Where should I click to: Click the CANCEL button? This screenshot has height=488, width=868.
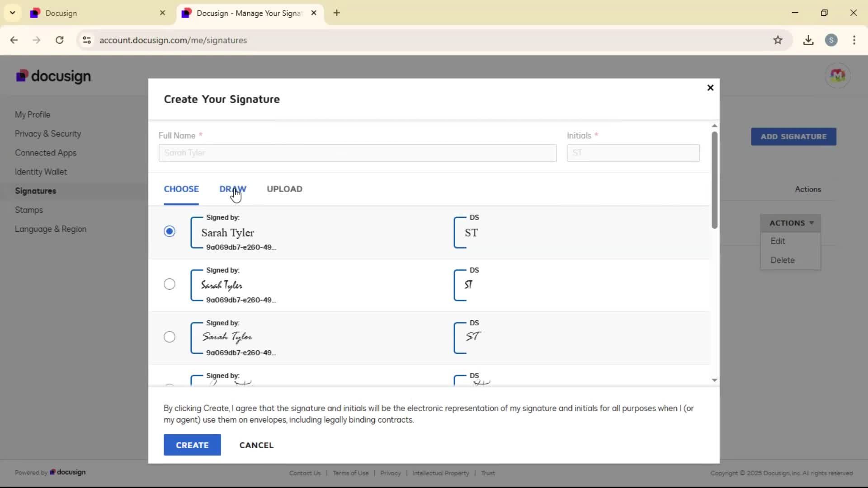click(x=256, y=445)
